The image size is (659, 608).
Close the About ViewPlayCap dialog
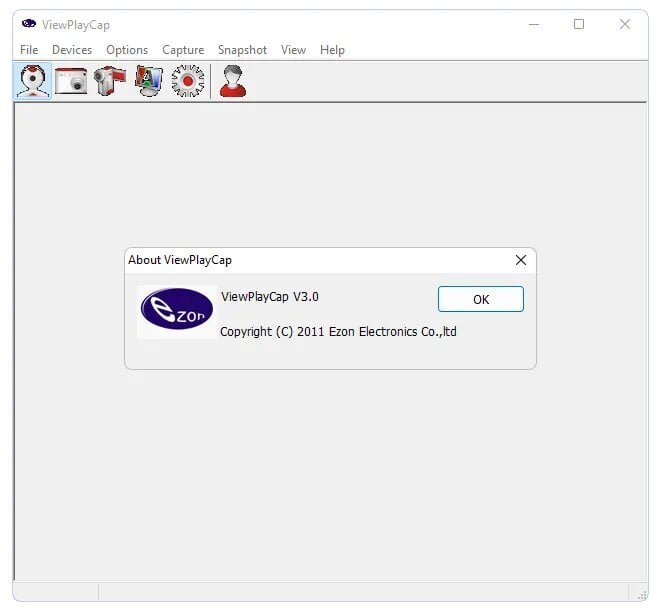[x=521, y=260]
